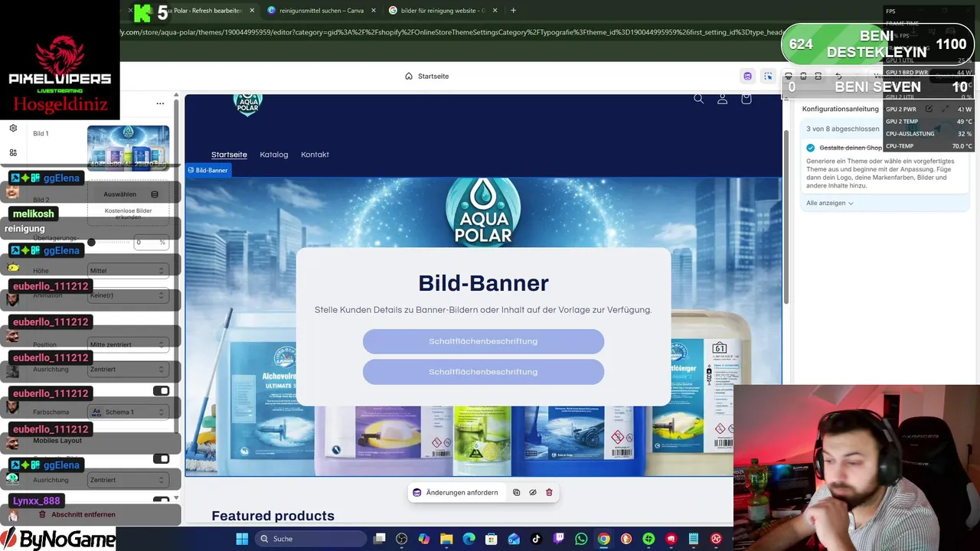The height and width of the screenshot is (551, 980).
Task: Click the Bild-Banner heading text in preview
Action: (483, 283)
